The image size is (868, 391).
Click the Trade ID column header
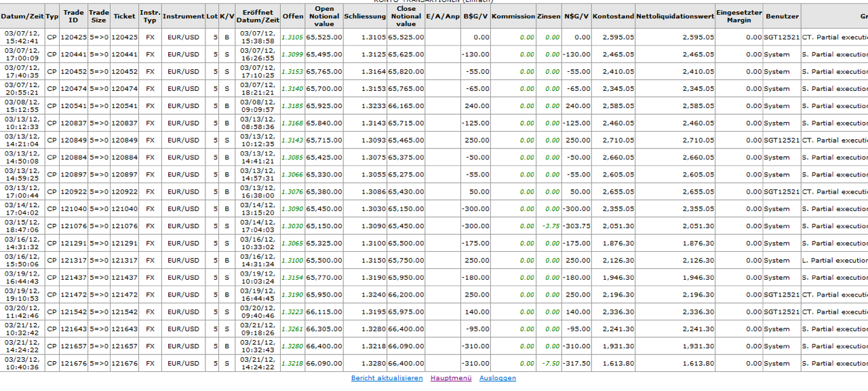[73, 16]
